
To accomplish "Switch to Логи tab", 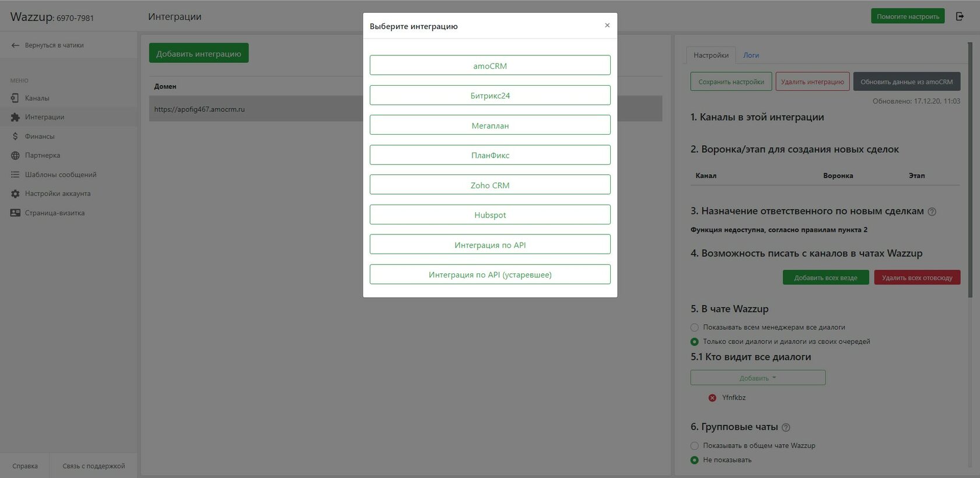I will (x=751, y=55).
